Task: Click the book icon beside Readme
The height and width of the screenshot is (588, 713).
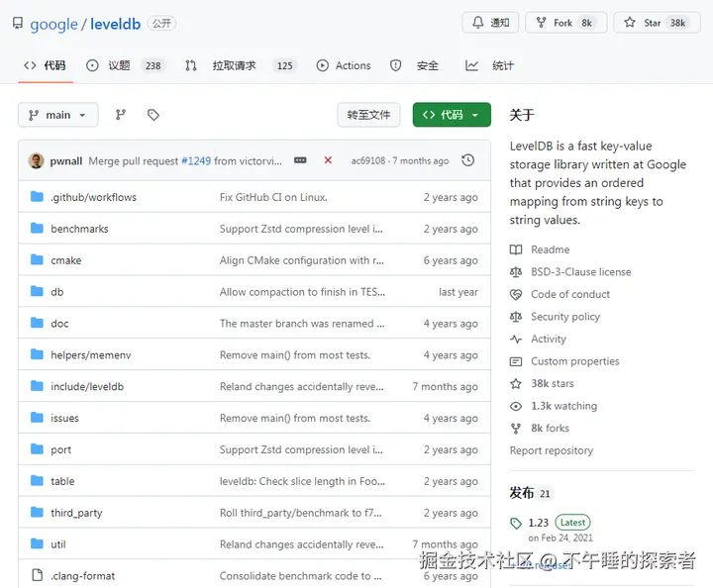Action: (x=516, y=249)
